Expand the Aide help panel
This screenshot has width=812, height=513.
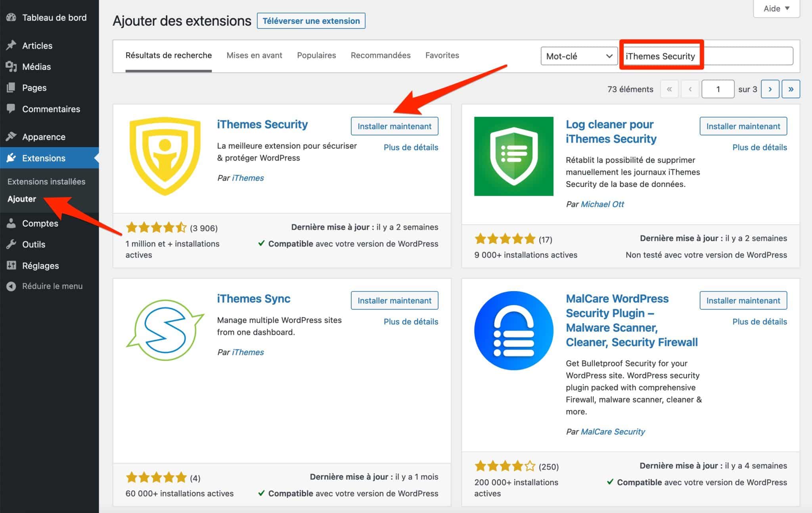776,8
